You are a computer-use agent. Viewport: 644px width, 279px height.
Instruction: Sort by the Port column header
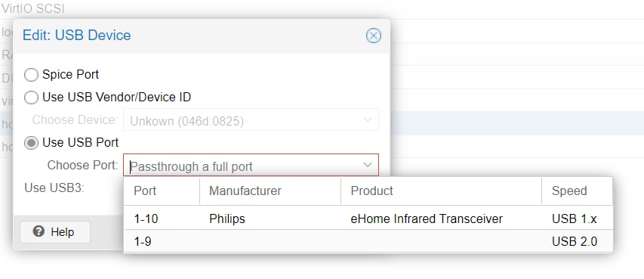pos(162,191)
